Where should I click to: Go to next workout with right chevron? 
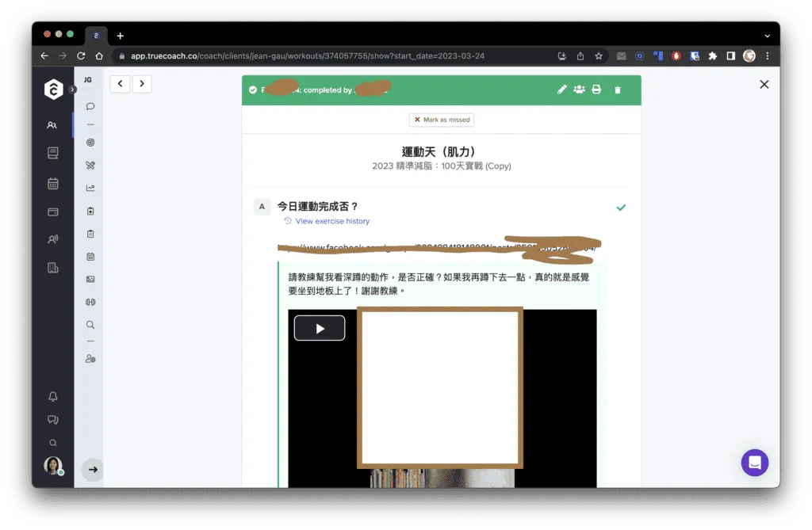click(x=142, y=83)
